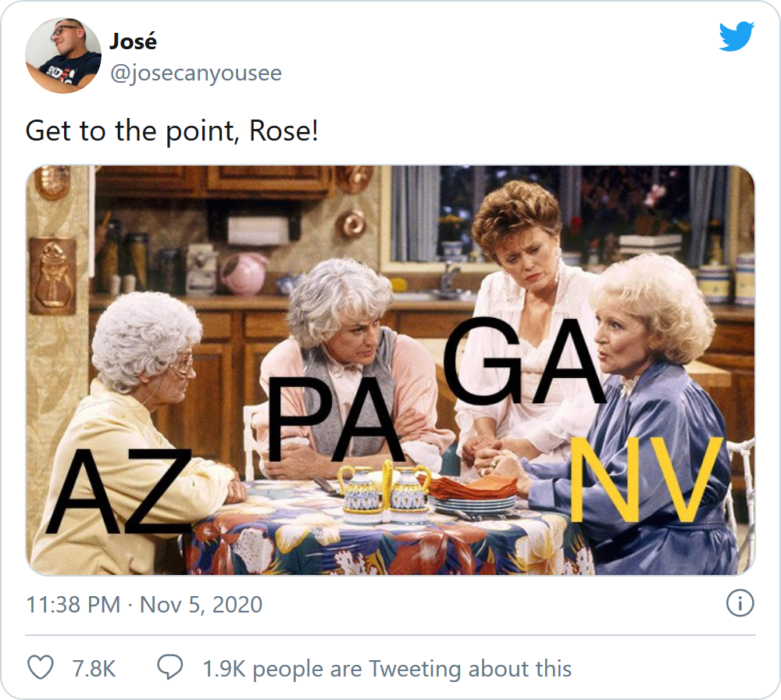Click the display name José
The image size is (781, 700).
pyautogui.click(x=133, y=41)
